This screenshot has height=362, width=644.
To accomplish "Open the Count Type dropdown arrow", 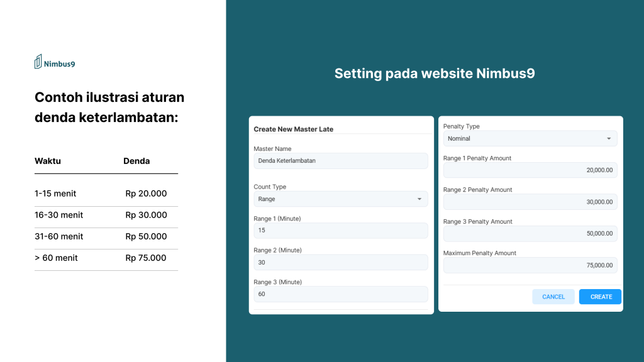I will pos(419,199).
